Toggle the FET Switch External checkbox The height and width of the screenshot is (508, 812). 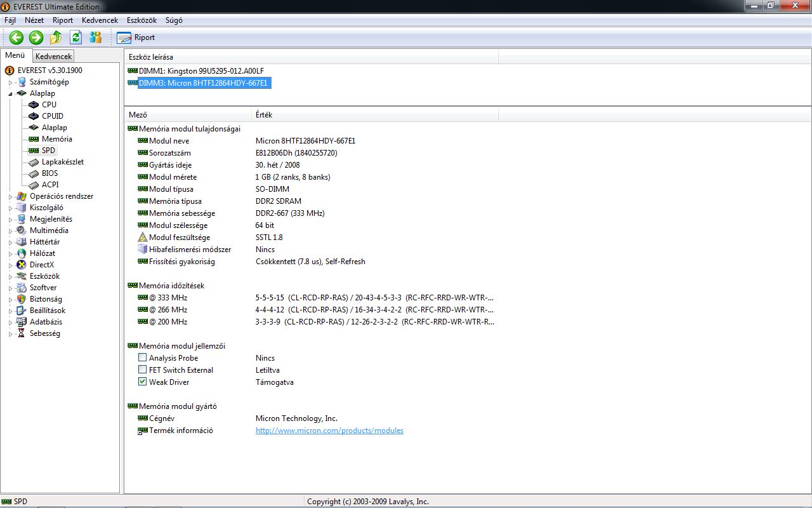pyautogui.click(x=143, y=370)
